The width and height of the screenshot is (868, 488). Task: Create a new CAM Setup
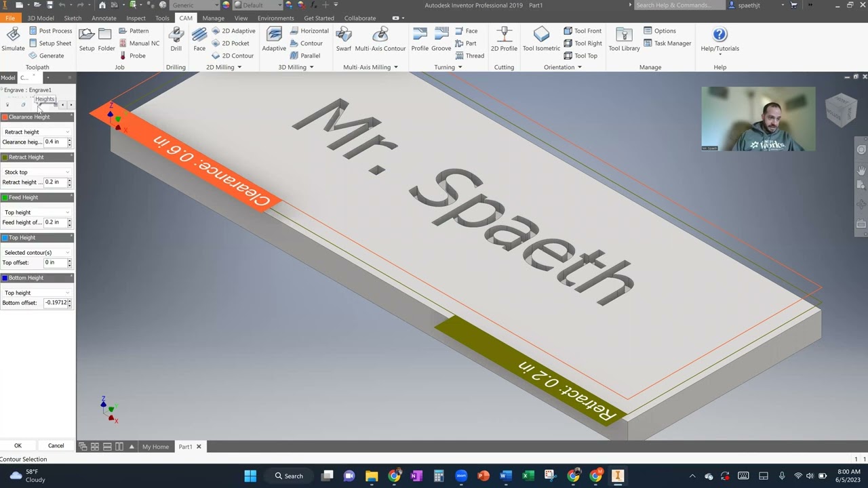(x=87, y=39)
